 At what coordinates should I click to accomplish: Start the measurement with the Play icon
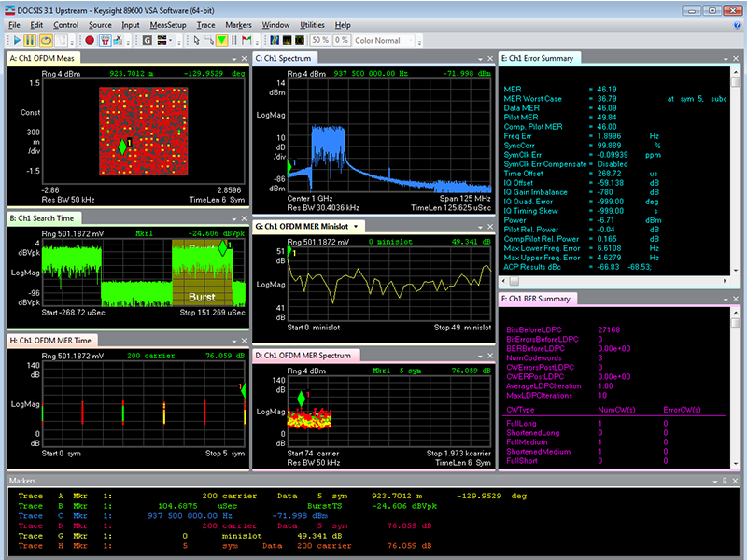pyautogui.click(x=17, y=41)
